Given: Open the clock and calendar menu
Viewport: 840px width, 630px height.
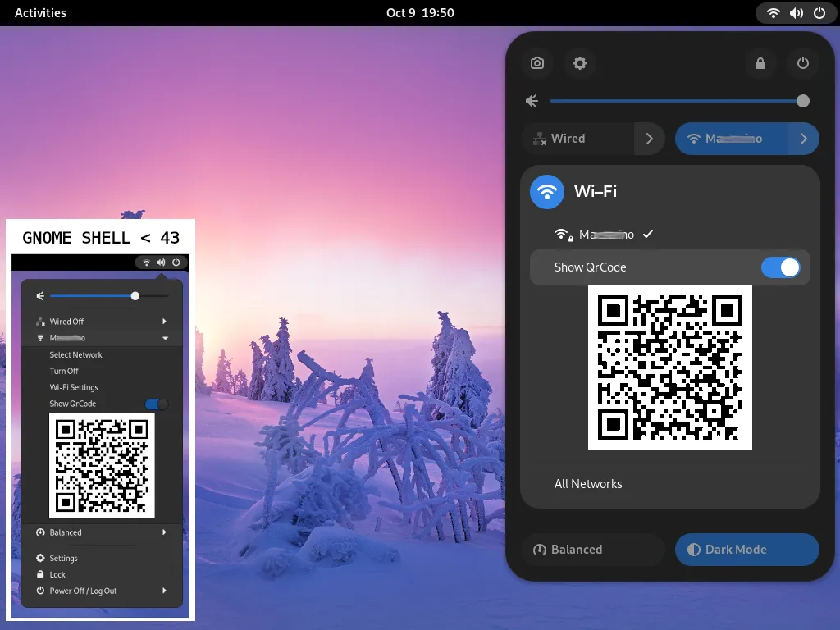Looking at the screenshot, I should [x=420, y=13].
